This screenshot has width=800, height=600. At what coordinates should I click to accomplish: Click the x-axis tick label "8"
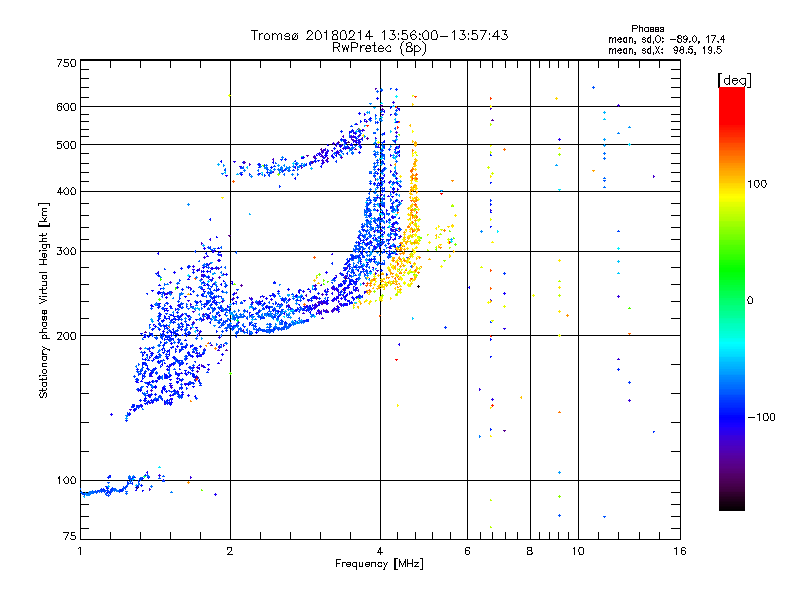tap(530, 551)
